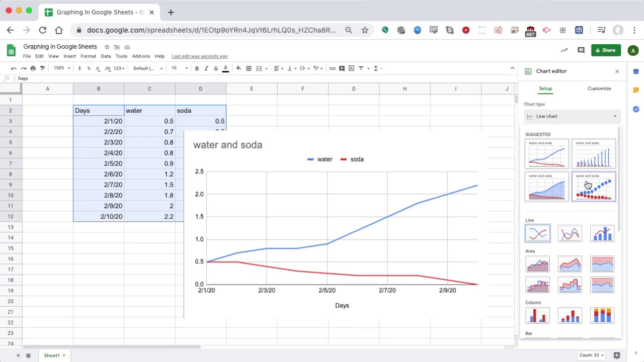
Task: Choose the suggested scatter chart thumbnail
Action: [594, 186]
